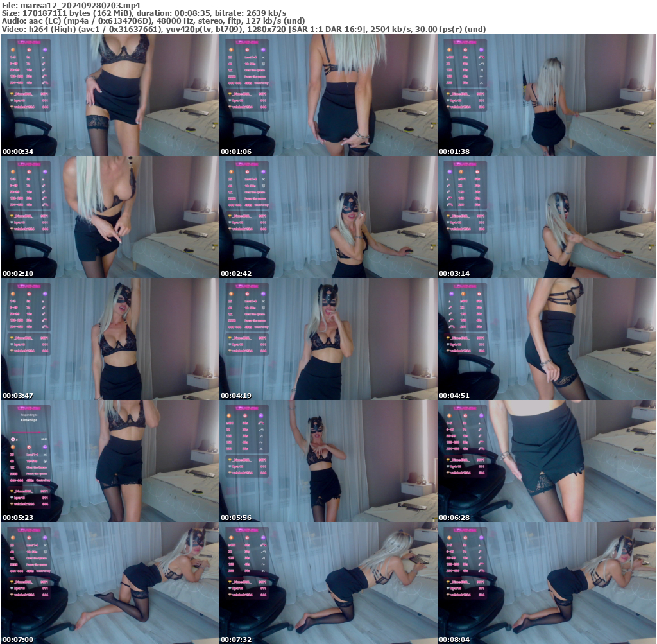The image size is (657, 644).
Task: Select the red control icon in the tip menu header
Action: [x=30, y=49]
